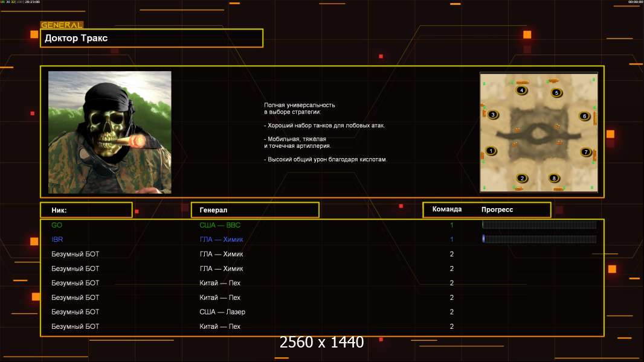This screenshot has height=362, width=644.
Task: Select the Генерал column header
Action: pos(254,210)
